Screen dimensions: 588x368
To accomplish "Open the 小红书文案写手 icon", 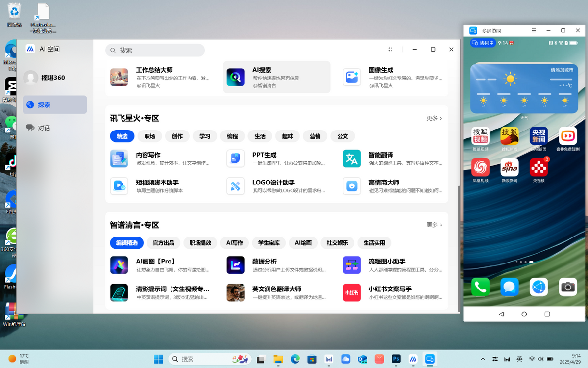I will 352,292.
